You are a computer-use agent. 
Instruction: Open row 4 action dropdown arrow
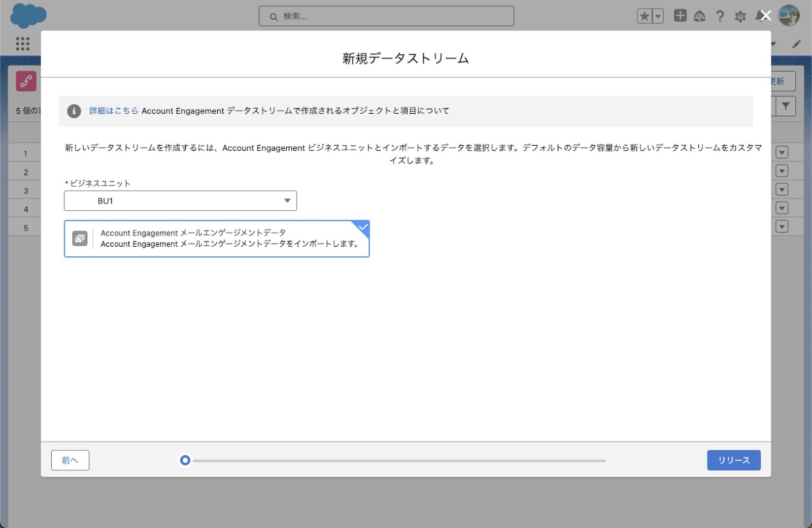(x=782, y=208)
